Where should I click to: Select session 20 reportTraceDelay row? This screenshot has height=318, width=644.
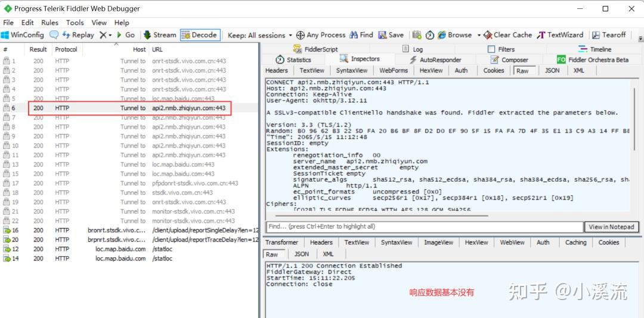click(129, 239)
